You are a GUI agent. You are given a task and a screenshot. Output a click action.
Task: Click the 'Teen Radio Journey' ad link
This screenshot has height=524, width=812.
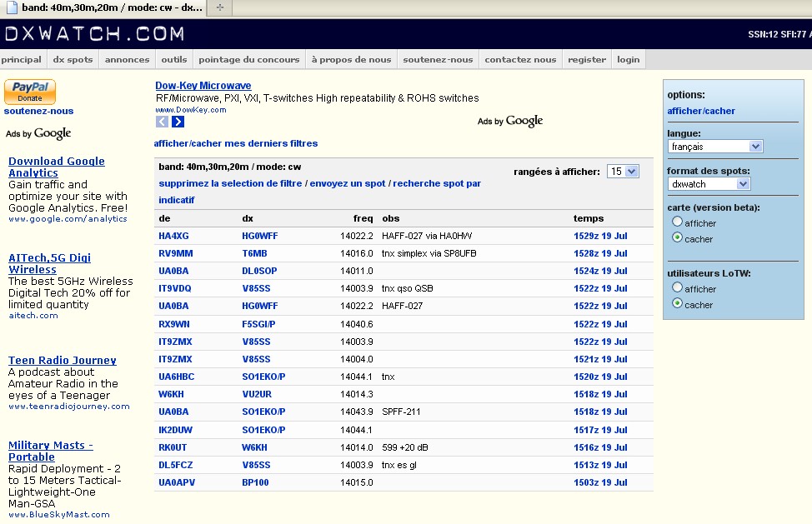tap(63, 360)
